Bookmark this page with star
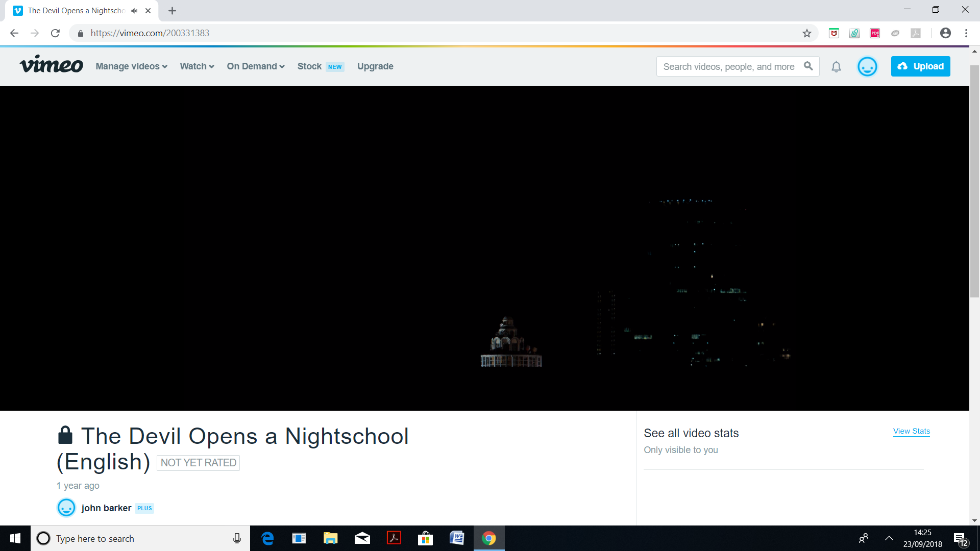Viewport: 980px width, 551px height. pos(806,33)
